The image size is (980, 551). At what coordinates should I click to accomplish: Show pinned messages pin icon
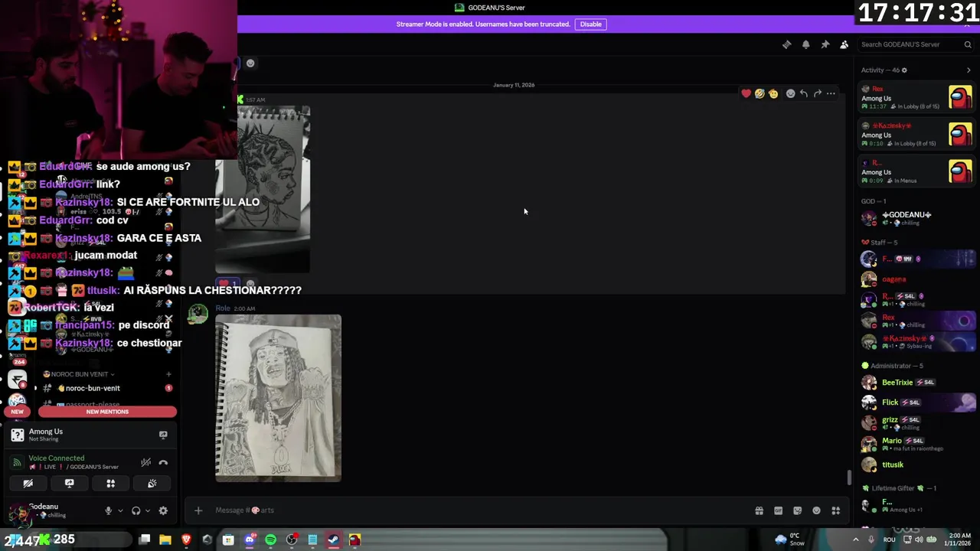[x=825, y=44]
